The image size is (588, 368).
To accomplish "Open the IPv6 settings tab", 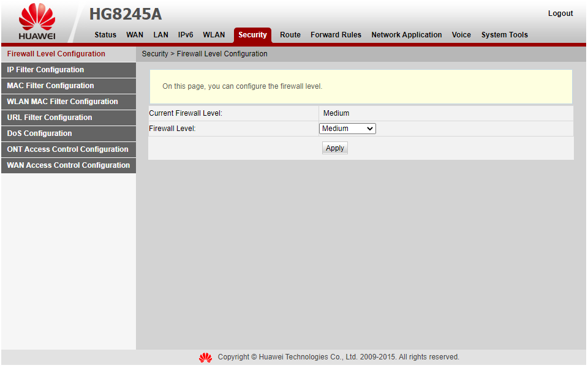I will click(x=185, y=35).
